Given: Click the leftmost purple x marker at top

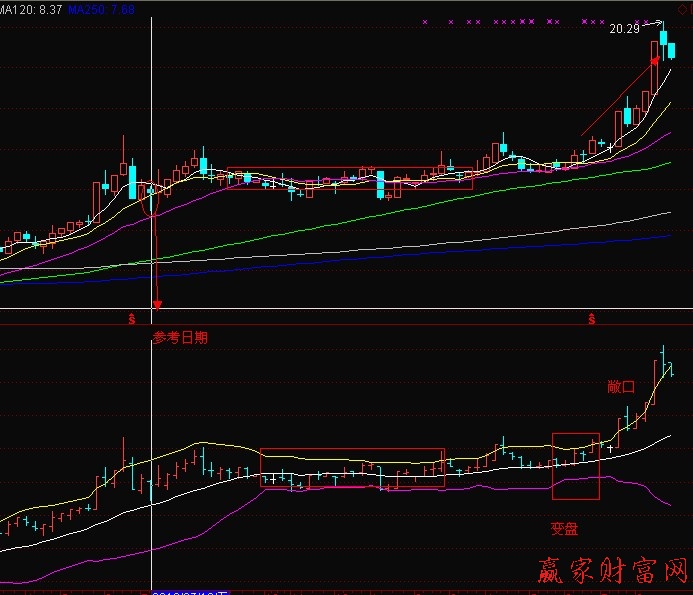Looking at the screenshot, I should pyautogui.click(x=425, y=21).
